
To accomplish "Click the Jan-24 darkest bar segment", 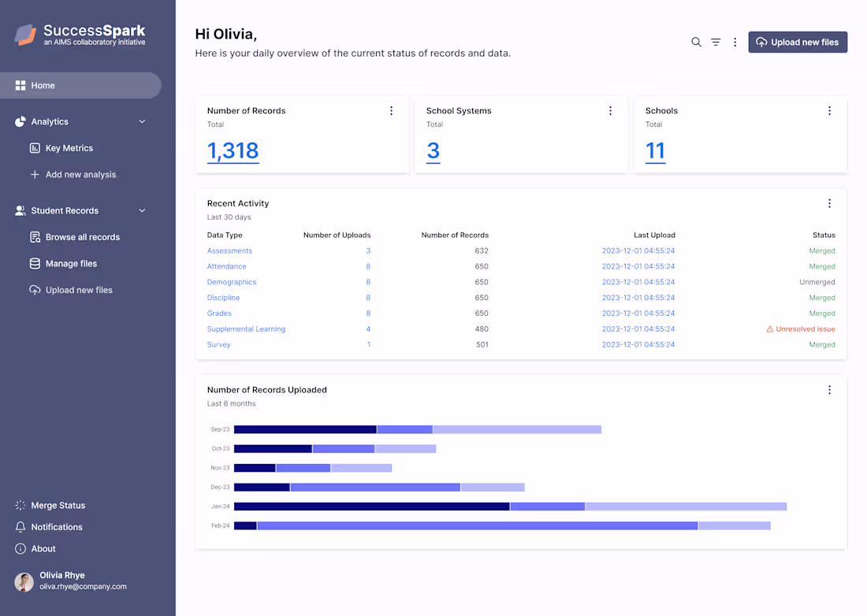I will pyautogui.click(x=371, y=507).
